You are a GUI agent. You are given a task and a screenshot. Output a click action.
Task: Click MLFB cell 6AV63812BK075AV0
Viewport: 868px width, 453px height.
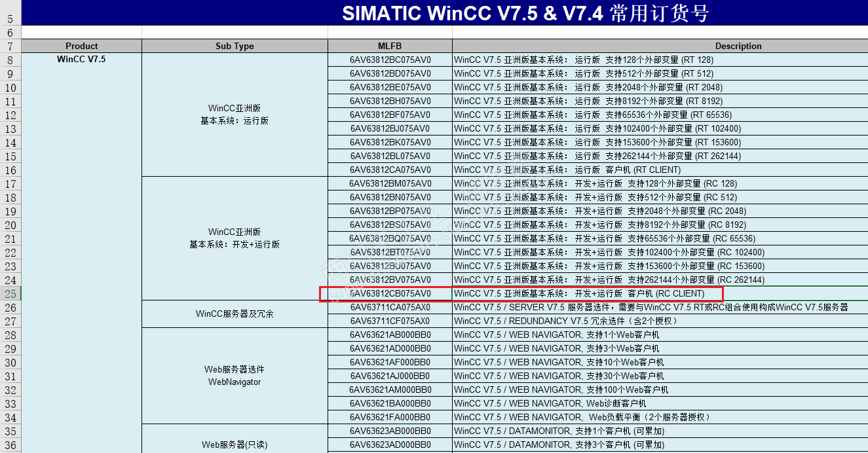coord(390,142)
